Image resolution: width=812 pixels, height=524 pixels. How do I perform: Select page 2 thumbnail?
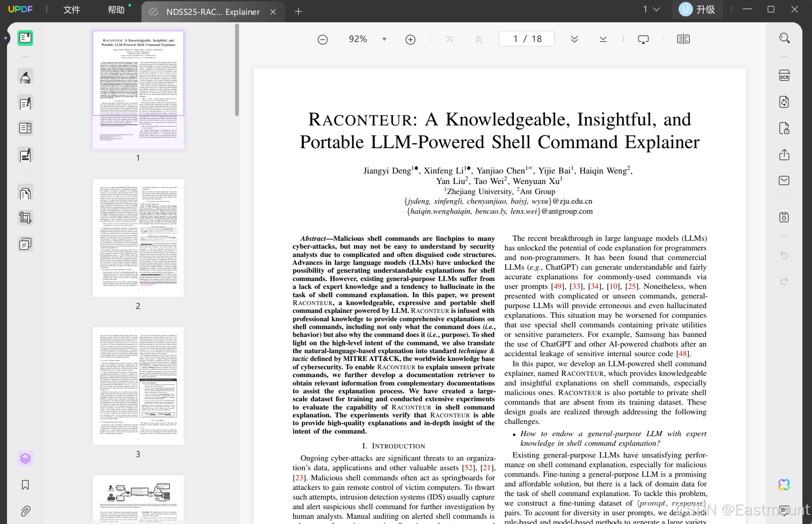tap(138, 238)
